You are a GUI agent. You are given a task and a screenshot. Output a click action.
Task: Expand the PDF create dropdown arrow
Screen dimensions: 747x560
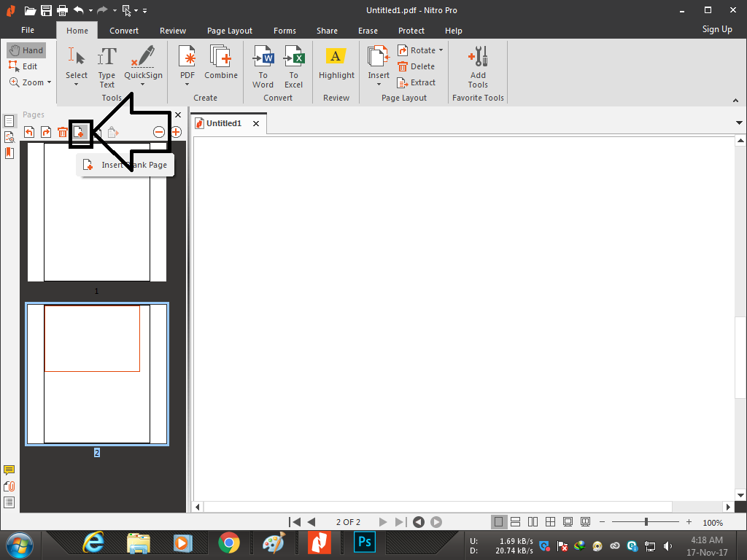click(187, 85)
